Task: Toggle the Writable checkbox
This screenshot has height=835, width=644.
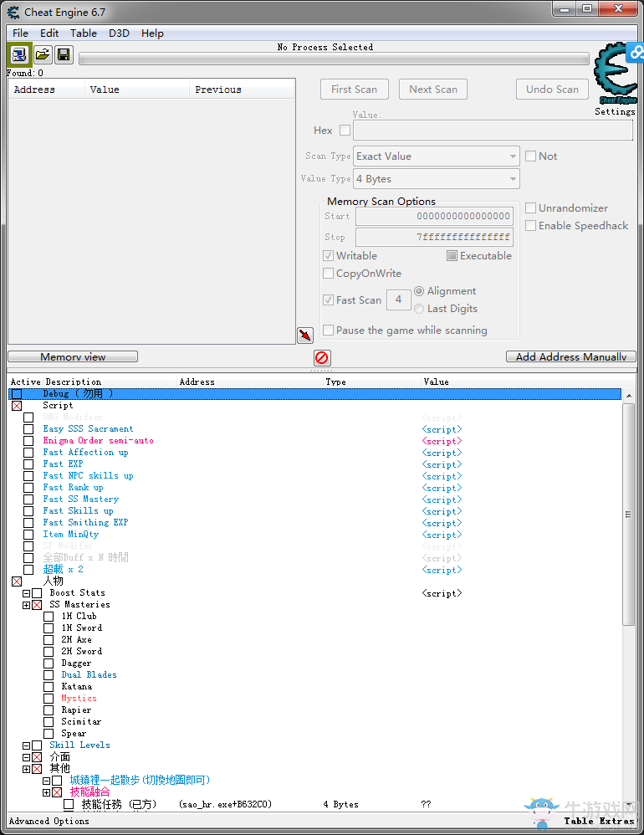Action: [x=329, y=256]
